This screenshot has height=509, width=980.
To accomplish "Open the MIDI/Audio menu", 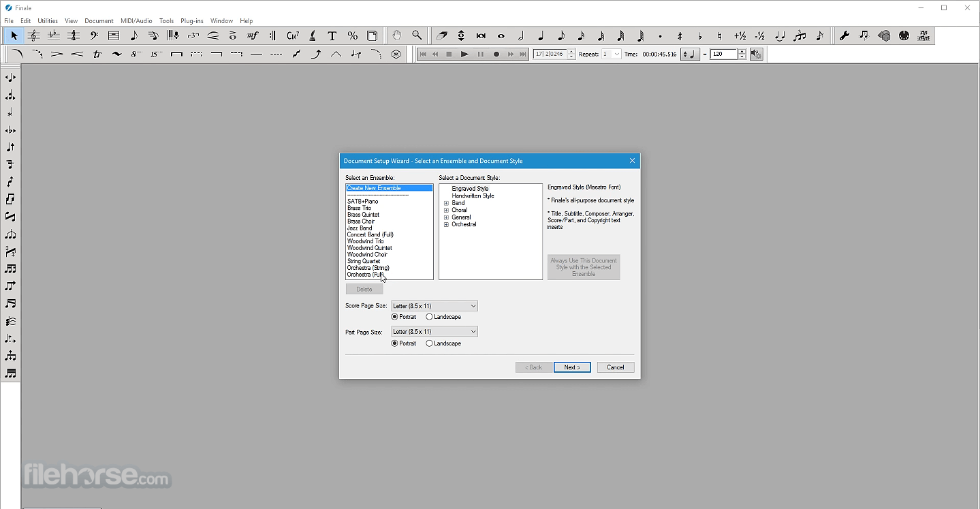I will coord(136,21).
